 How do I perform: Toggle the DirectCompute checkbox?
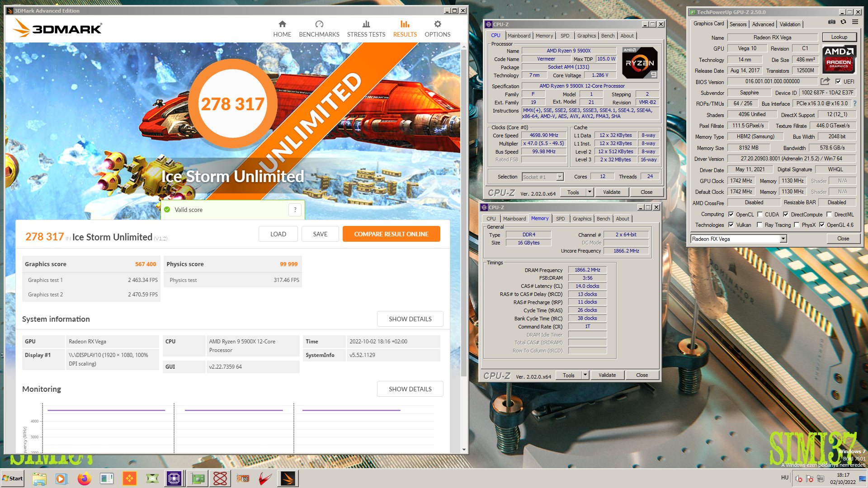(786, 215)
